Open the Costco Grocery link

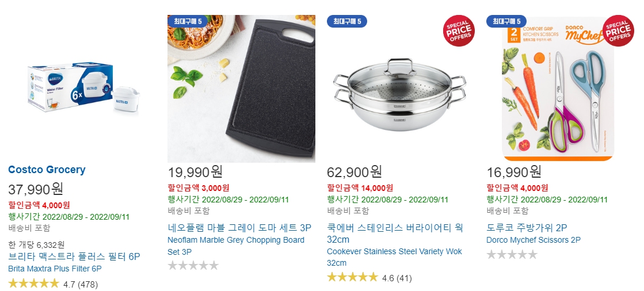[x=47, y=170]
